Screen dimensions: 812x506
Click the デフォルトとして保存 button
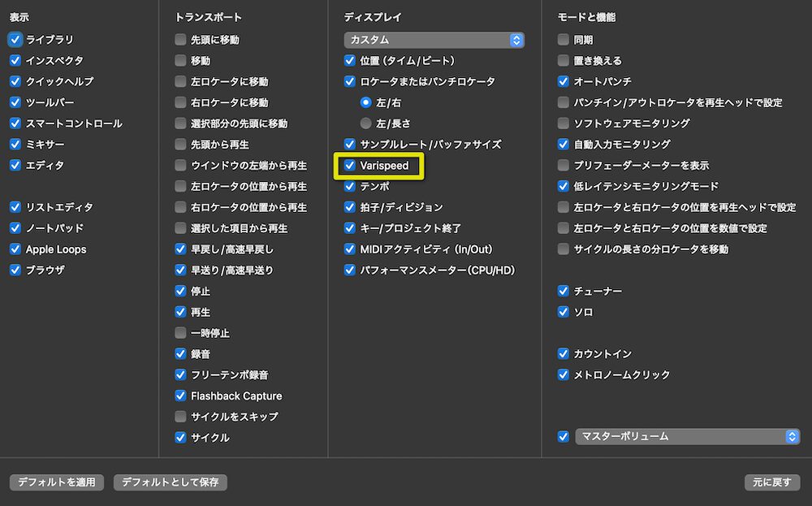click(x=170, y=482)
